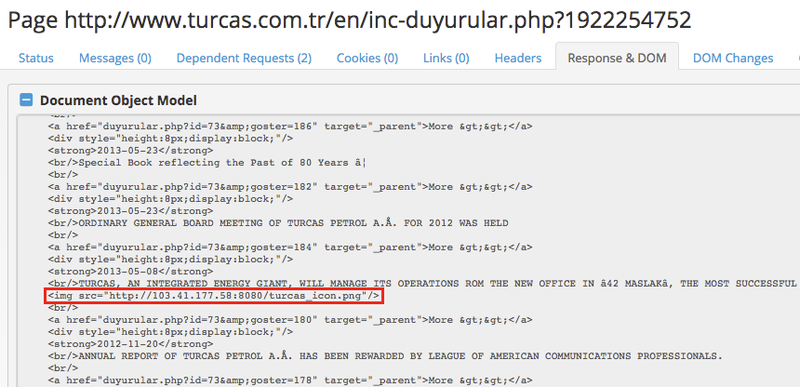The image size is (800, 387).
Task: Open the Links (0) tab
Action: pyautogui.click(x=446, y=58)
